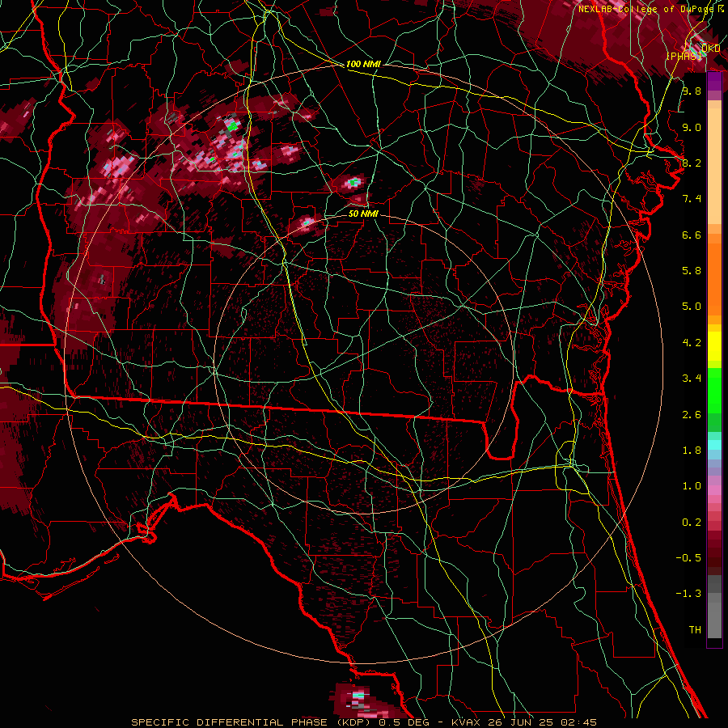Click the KVAX radar site identifier in caption
The height and width of the screenshot is (728, 728).
click(466, 722)
